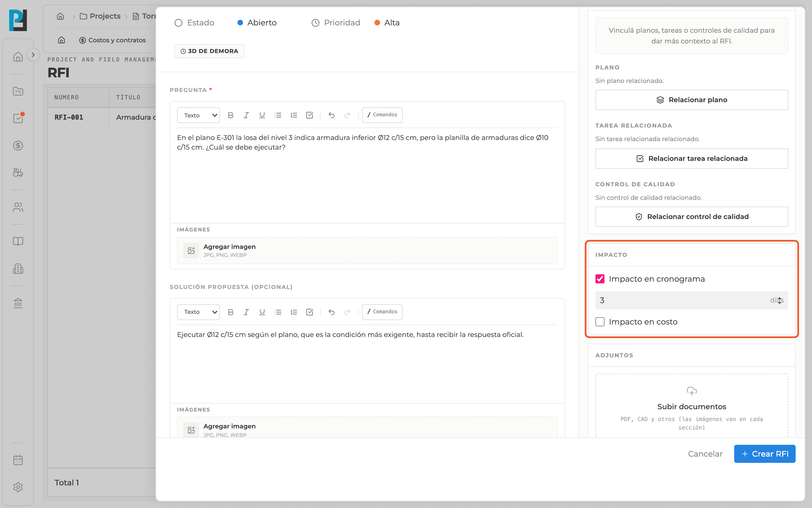Click Crear RFI button
Viewport: 812px width, 508px height.
pos(765,454)
